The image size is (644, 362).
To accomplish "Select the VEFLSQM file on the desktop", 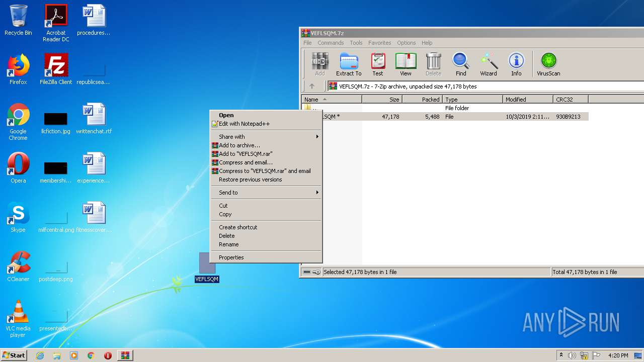I will point(207,267).
